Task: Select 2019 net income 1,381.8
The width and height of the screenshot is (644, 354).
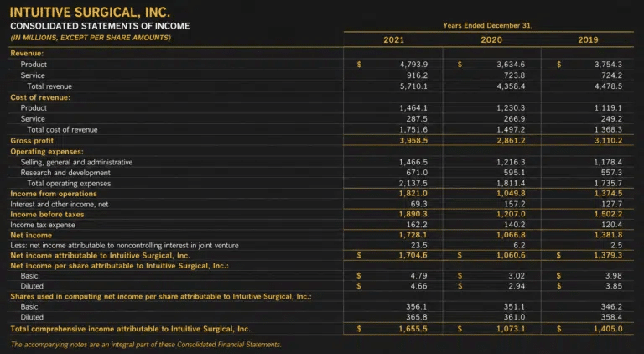Action: pos(608,235)
